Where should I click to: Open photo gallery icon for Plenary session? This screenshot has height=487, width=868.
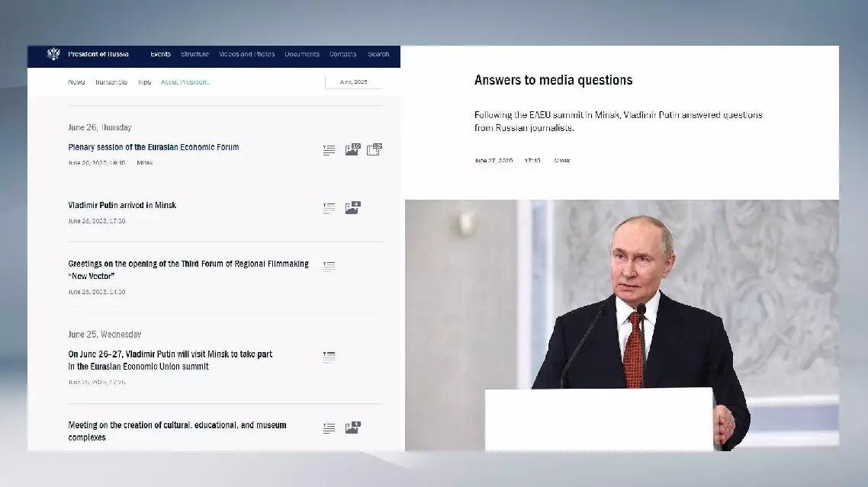pos(352,149)
